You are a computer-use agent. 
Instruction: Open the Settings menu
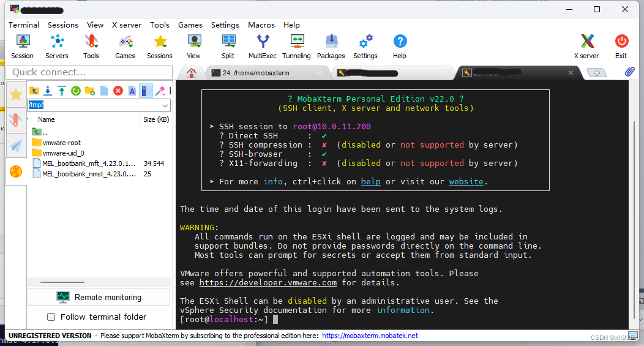coord(225,25)
